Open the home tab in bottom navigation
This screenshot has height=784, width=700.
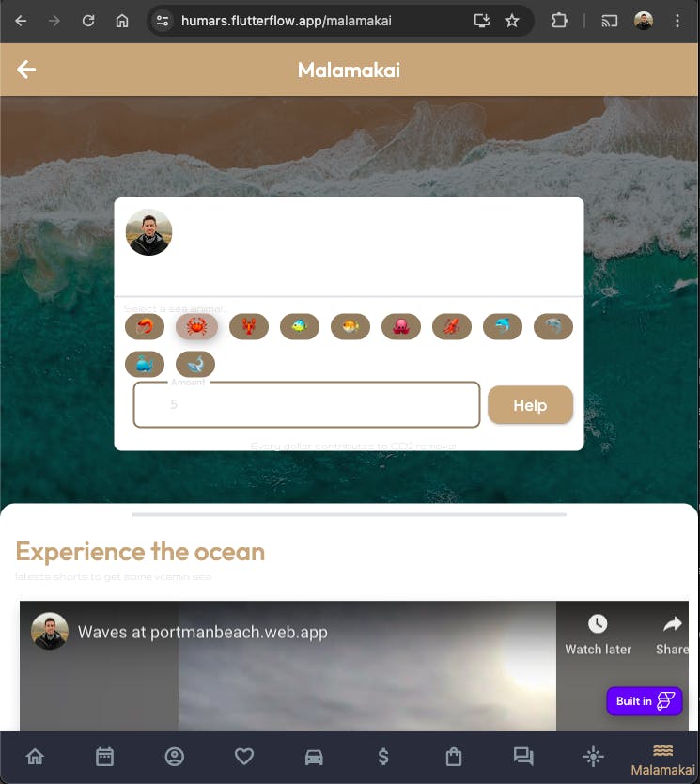tap(35, 757)
